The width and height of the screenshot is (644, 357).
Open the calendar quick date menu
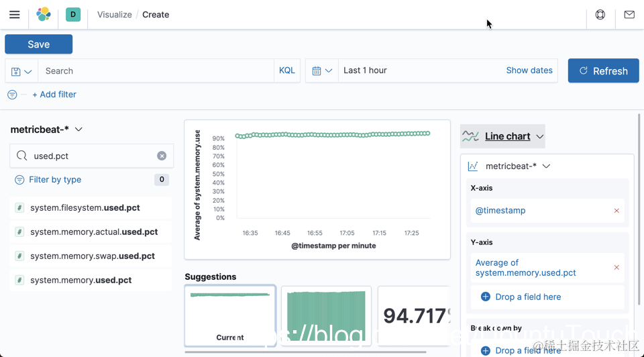[322, 70]
